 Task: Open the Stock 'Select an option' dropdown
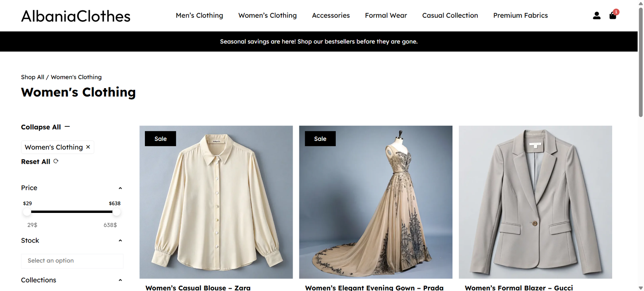click(72, 261)
